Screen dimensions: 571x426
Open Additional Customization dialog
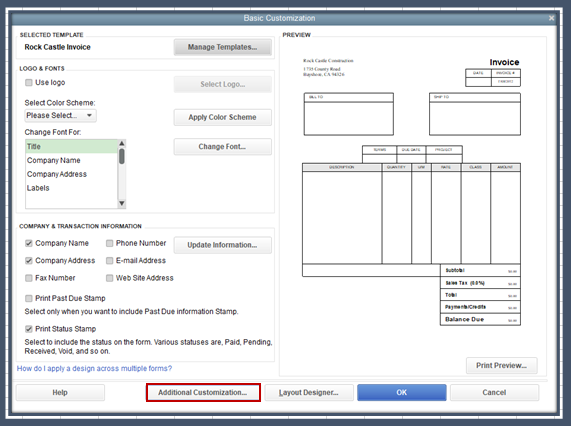pos(203,393)
